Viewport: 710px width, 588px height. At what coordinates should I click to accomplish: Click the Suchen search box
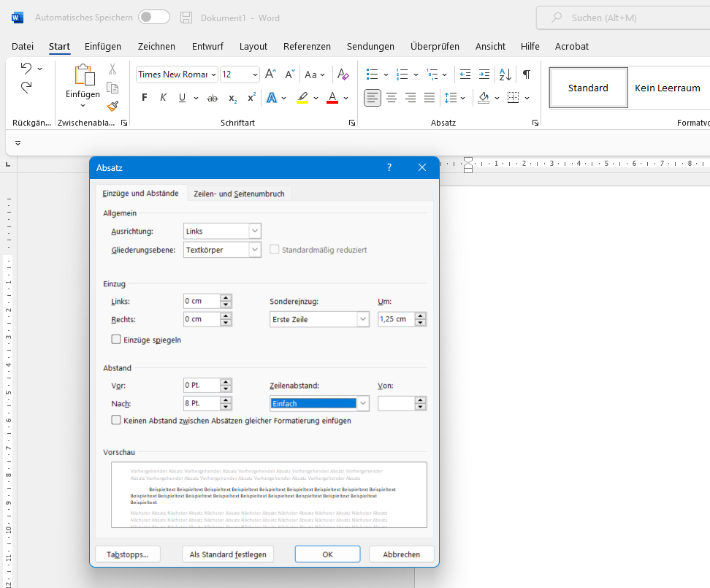[623, 18]
